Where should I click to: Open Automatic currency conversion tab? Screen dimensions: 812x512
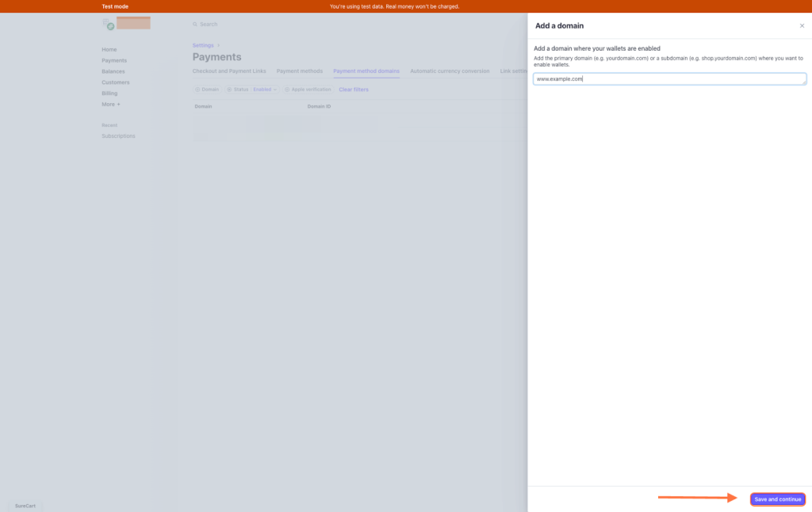[450, 71]
